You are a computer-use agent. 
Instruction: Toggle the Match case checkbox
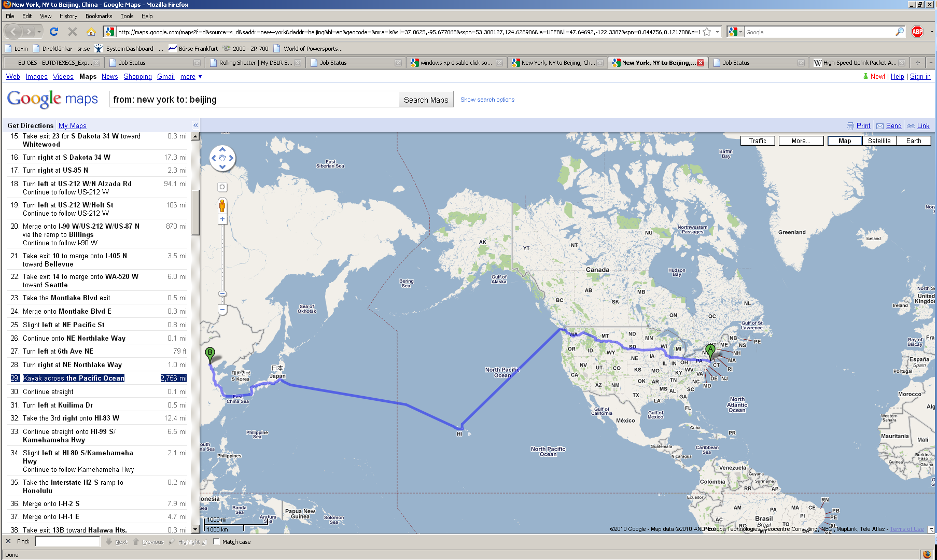point(217,542)
